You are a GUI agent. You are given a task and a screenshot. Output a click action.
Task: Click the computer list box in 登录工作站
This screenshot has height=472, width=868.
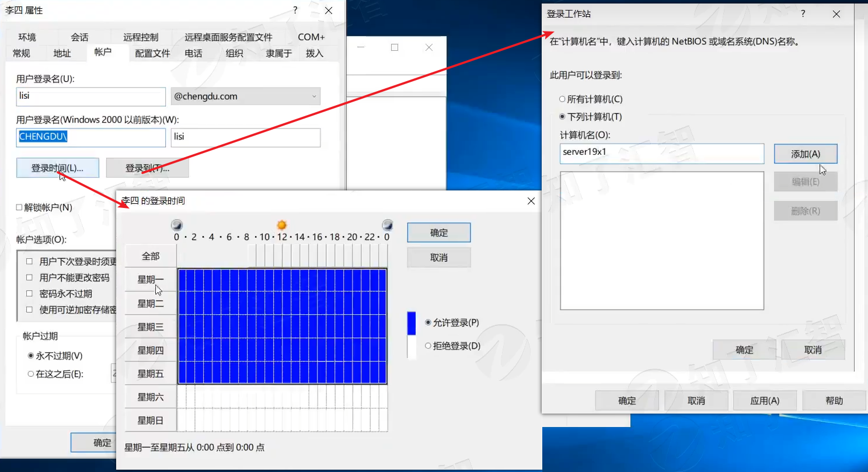coord(662,240)
